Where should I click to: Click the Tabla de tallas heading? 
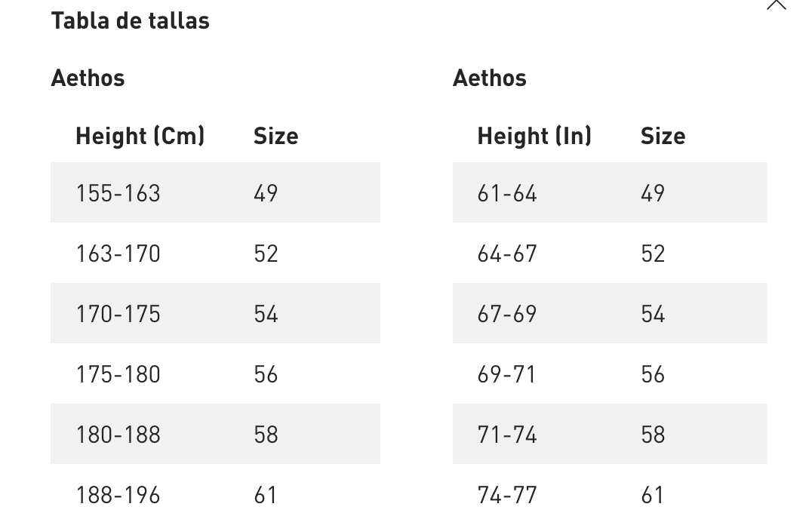coord(130,20)
